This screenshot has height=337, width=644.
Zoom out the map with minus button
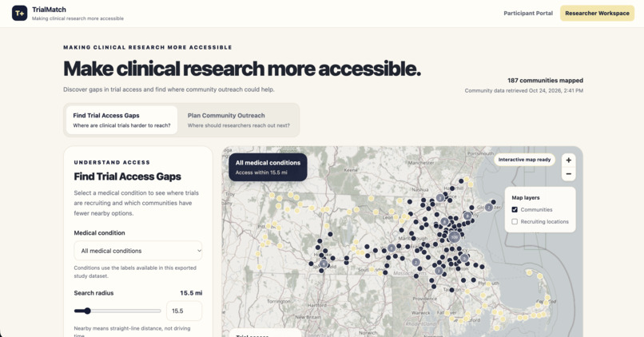point(568,174)
